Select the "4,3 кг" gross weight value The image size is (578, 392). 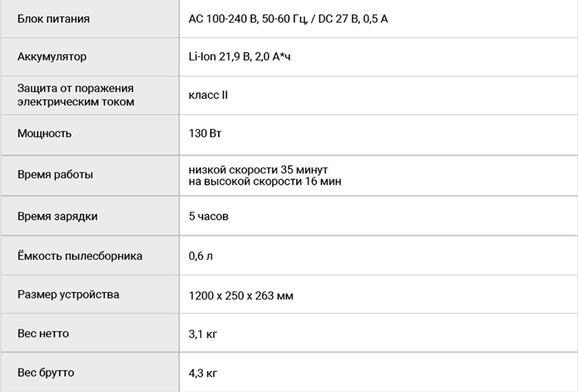pyautogui.click(x=203, y=374)
